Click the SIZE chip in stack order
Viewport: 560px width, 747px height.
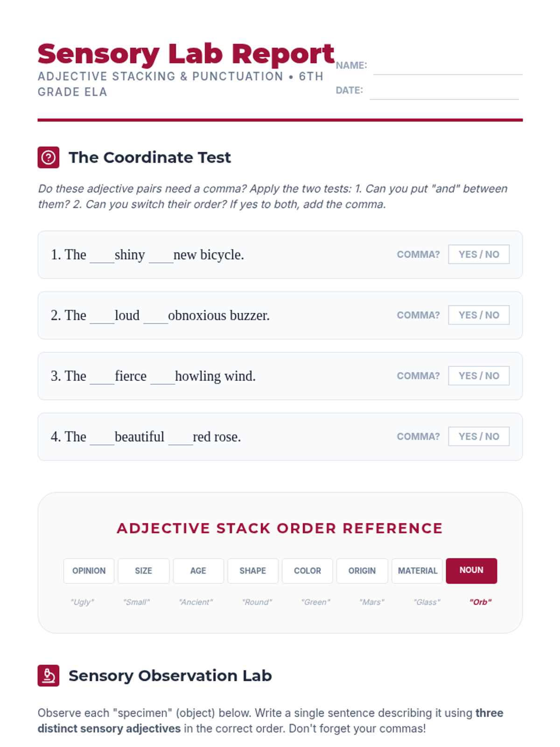(x=144, y=571)
